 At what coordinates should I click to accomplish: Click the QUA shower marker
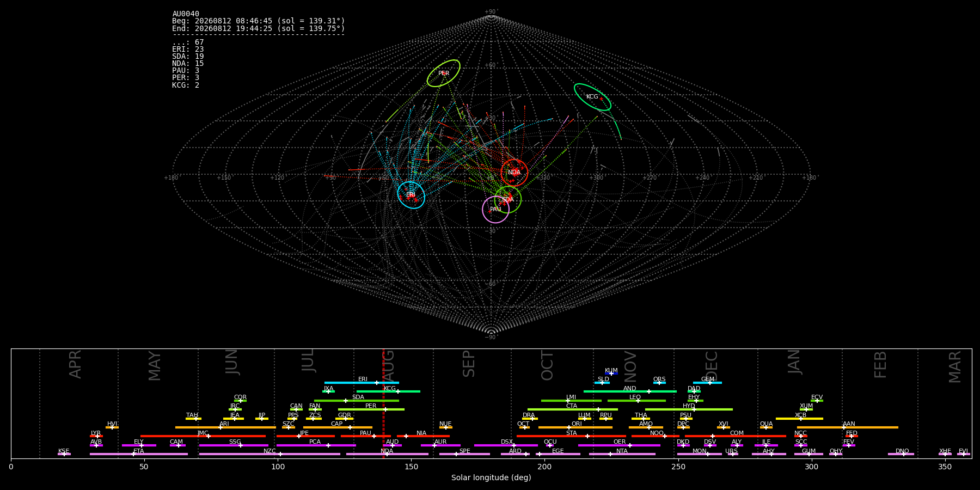766,427
